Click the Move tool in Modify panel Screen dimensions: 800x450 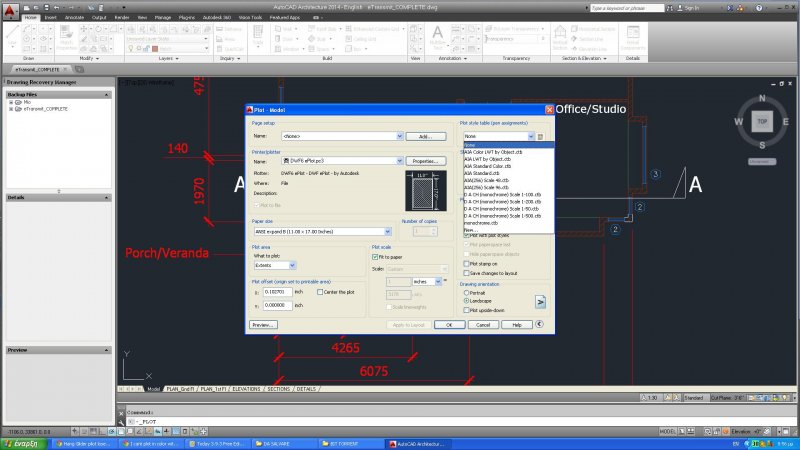(x=84, y=29)
